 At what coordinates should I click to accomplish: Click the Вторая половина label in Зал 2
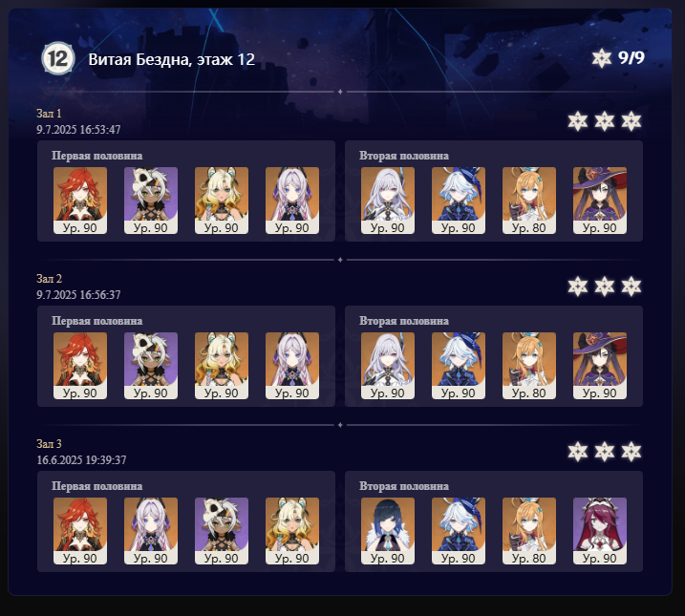404,321
